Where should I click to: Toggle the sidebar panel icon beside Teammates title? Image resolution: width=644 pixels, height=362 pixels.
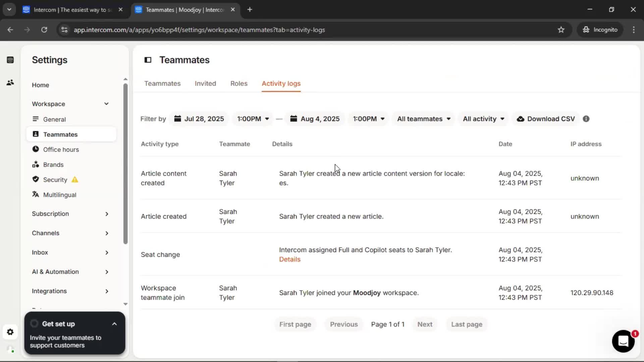tap(148, 60)
